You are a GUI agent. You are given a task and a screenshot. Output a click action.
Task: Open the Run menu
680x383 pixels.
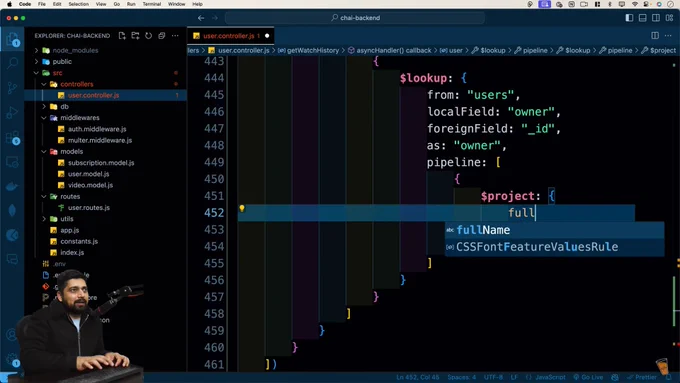[131, 4]
